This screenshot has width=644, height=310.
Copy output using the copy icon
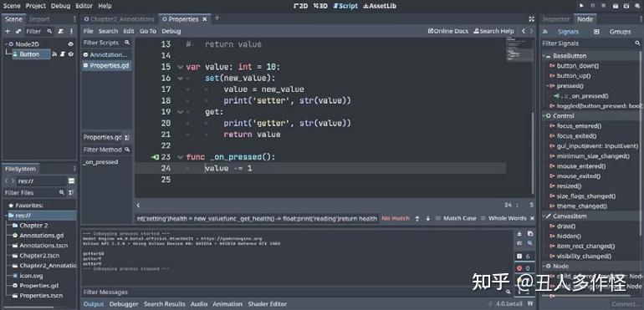pos(529,234)
